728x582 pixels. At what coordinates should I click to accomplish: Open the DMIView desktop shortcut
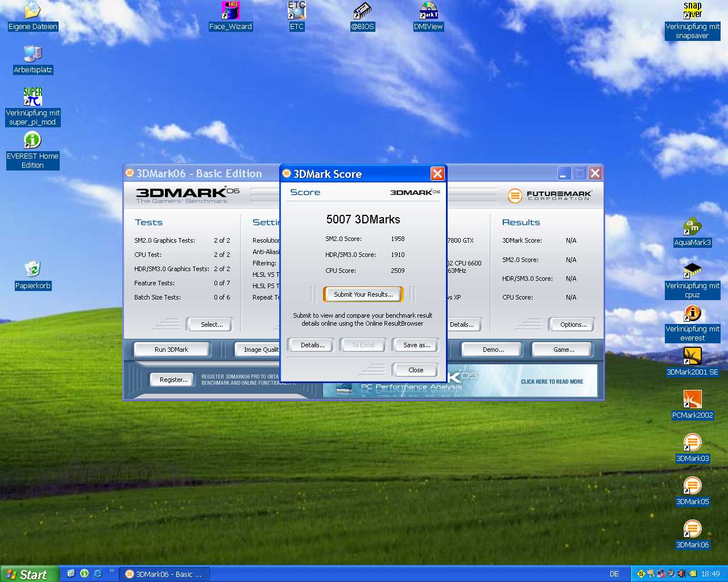(428, 16)
